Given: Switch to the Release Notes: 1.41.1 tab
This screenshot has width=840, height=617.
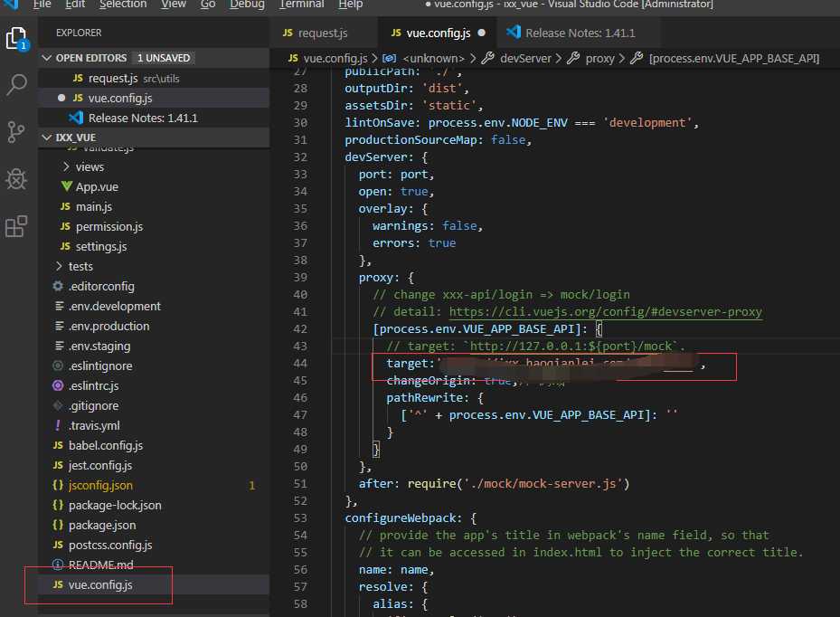Looking at the screenshot, I should coord(579,33).
